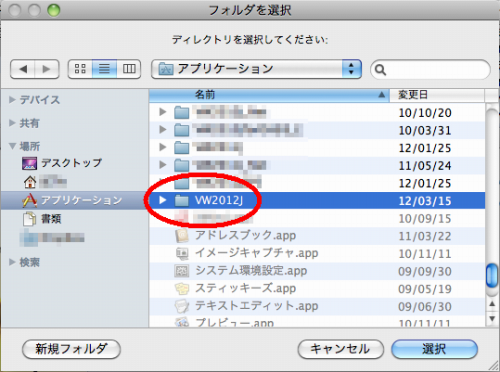500x372 pixels.
Task: Select 書類 in the sidebar
Action: [51, 219]
